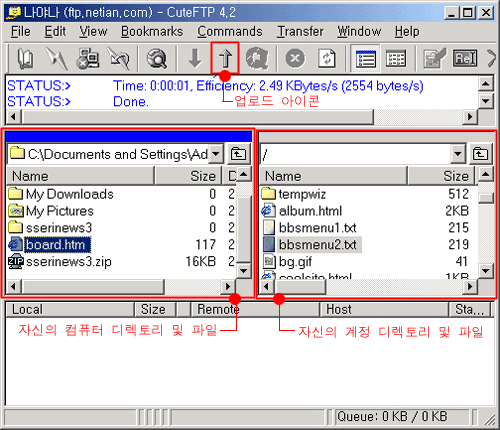Expand the local path dropdown
This screenshot has height=430, width=500.
click(x=216, y=154)
